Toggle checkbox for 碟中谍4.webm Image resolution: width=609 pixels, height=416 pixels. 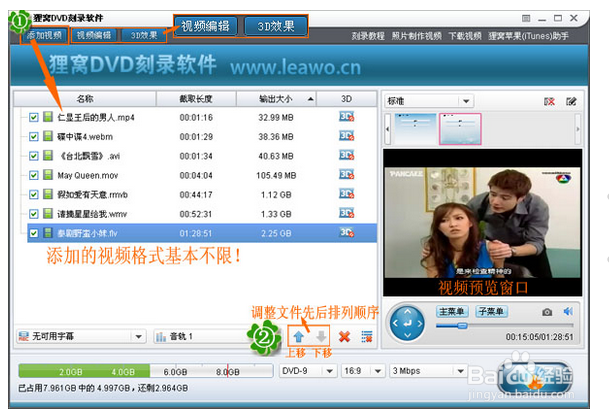coord(34,137)
